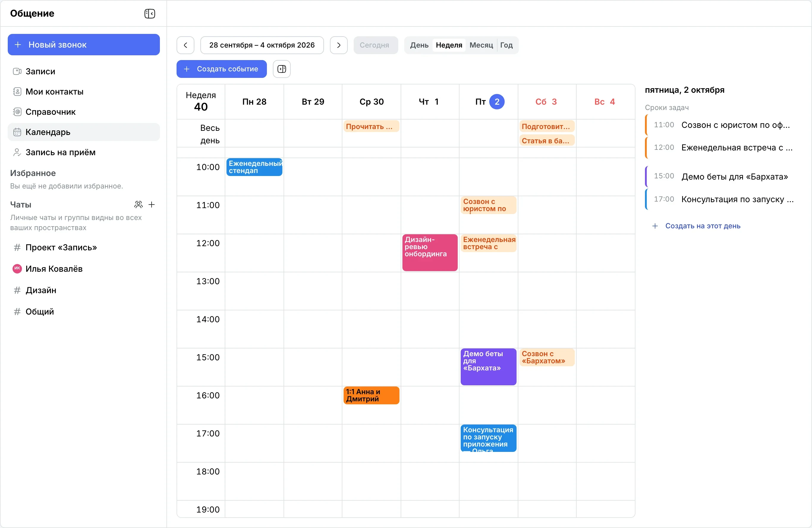Open Записи from its sidebar icon
This screenshot has width=812, height=528.
coord(17,71)
